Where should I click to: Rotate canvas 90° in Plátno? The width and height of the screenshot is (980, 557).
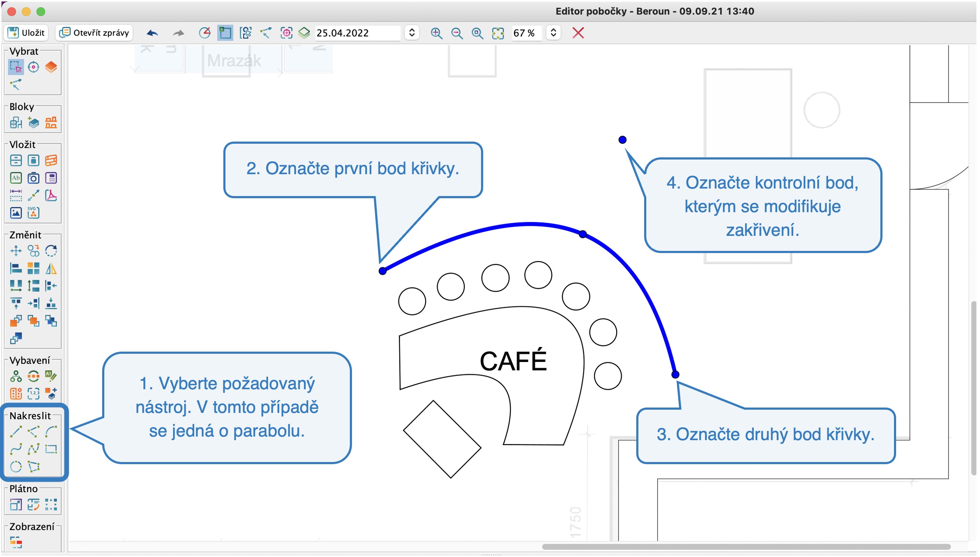[x=33, y=505]
